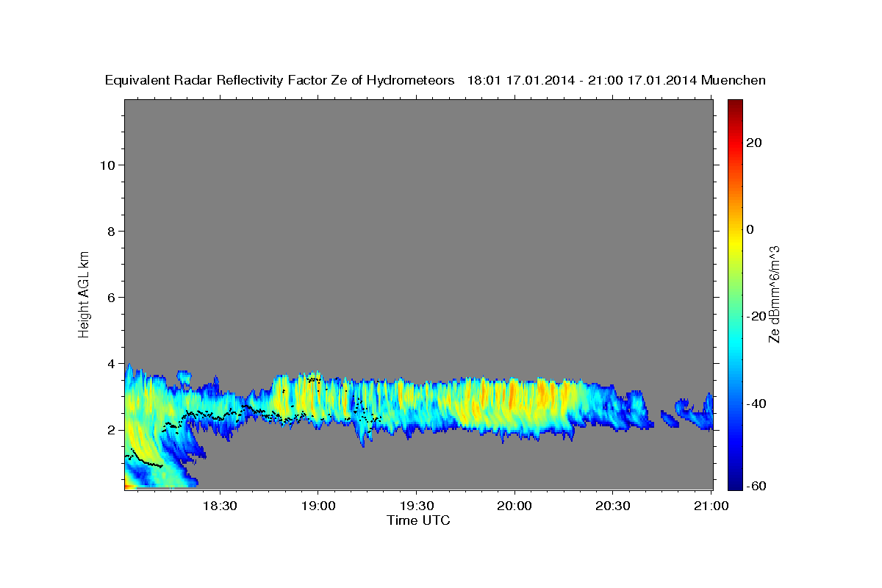Click the plot title 'Equivalent Radar Reflectivity Factor Ze of Hydrometeors'
This screenshot has height=588, width=882.
coord(280,80)
